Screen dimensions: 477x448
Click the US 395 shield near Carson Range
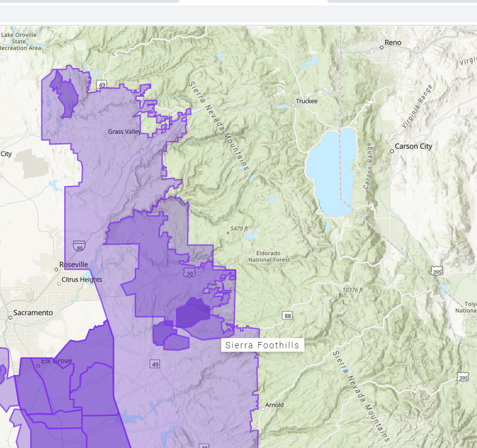click(438, 271)
